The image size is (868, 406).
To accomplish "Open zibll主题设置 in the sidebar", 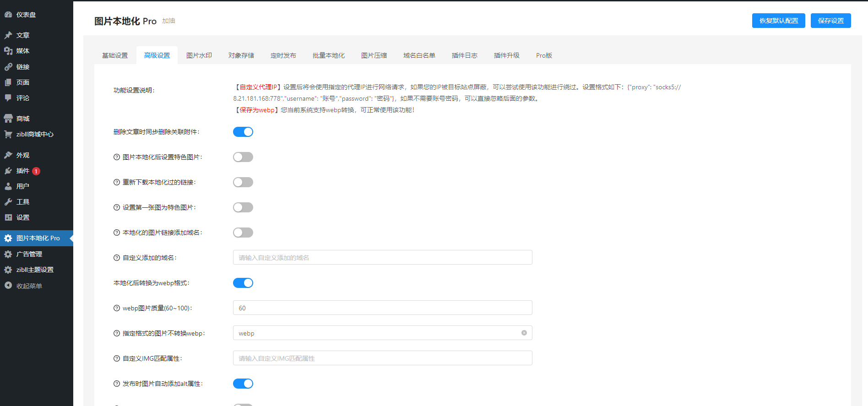I will tap(37, 270).
